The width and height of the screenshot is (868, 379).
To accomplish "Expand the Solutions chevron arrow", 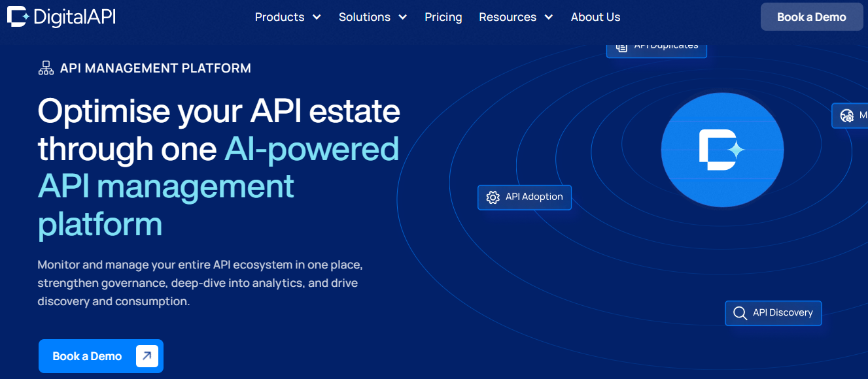I will coord(403,17).
